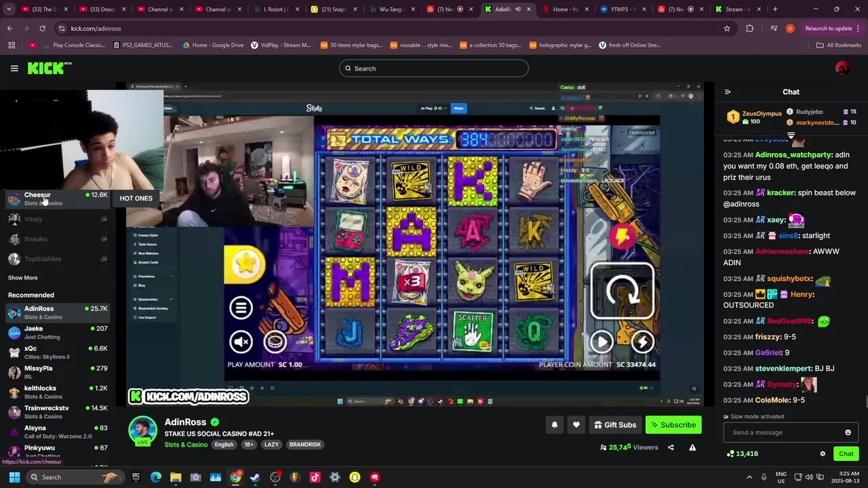Open the Play Console Classic bookmark
868x488 pixels.
73,45
